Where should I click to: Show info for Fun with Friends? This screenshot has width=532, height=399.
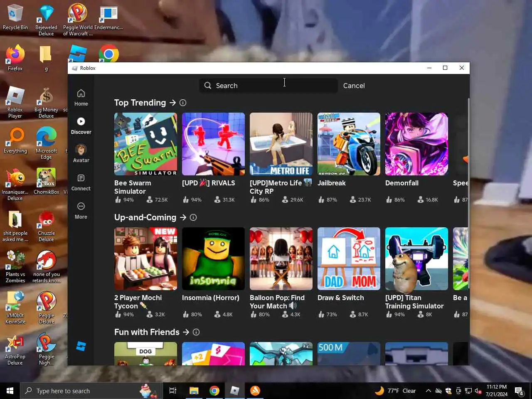196,332
